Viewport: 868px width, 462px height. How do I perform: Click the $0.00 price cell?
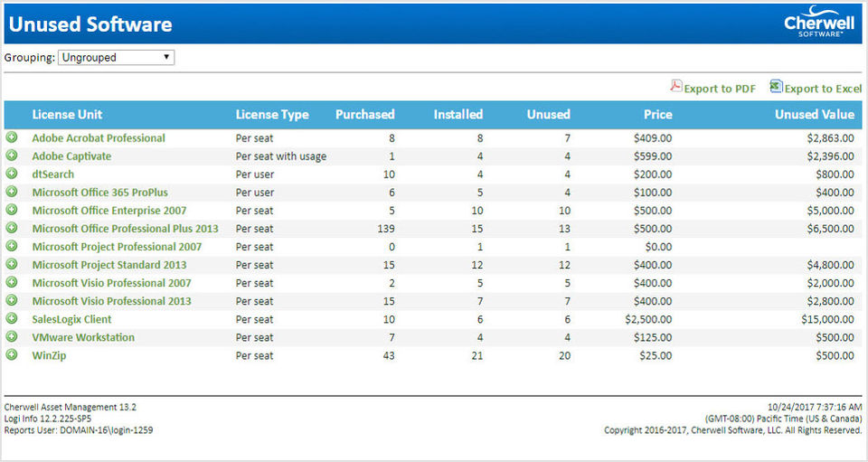(x=659, y=247)
